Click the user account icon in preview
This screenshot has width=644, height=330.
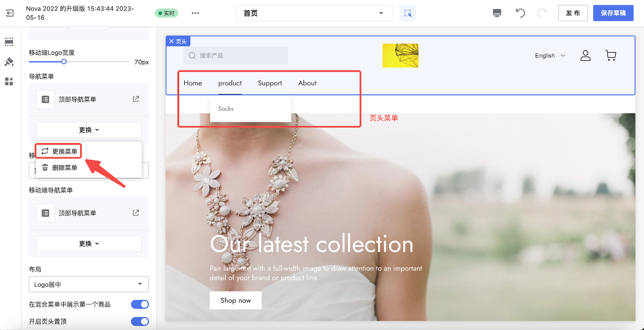[x=585, y=55]
